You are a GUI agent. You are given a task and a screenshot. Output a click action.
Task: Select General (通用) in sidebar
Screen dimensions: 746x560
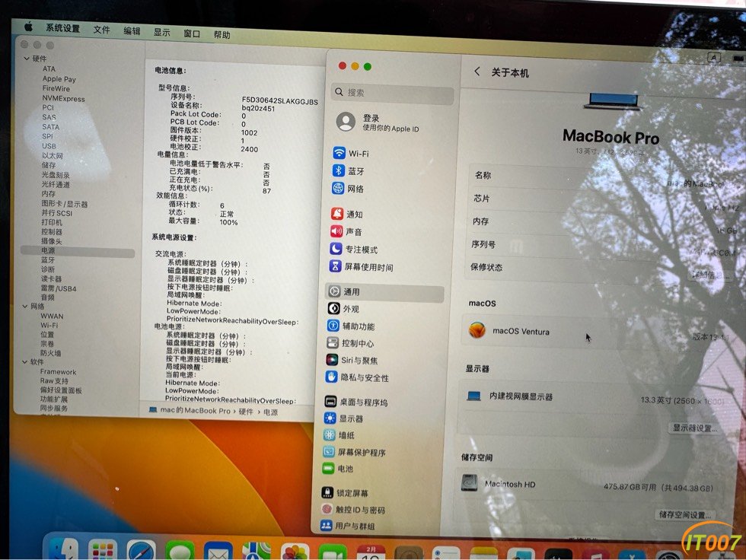pyautogui.click(x=384, y=292)
